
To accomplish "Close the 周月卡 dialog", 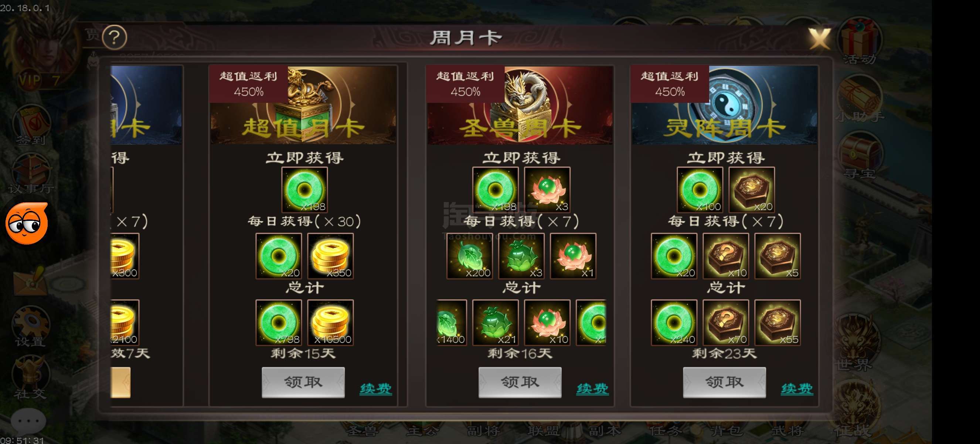I will coord(819,38).
